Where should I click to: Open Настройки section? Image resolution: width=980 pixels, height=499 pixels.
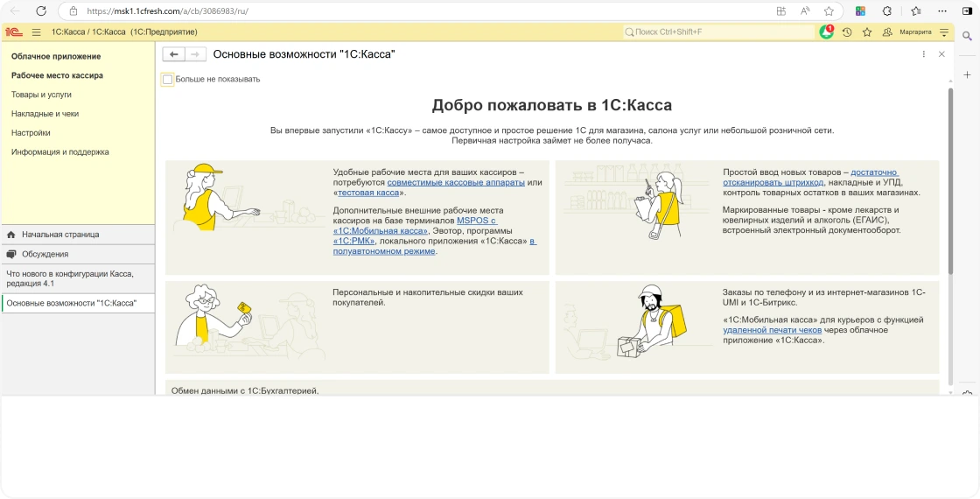pyautogui.click(x=31, y=132)
